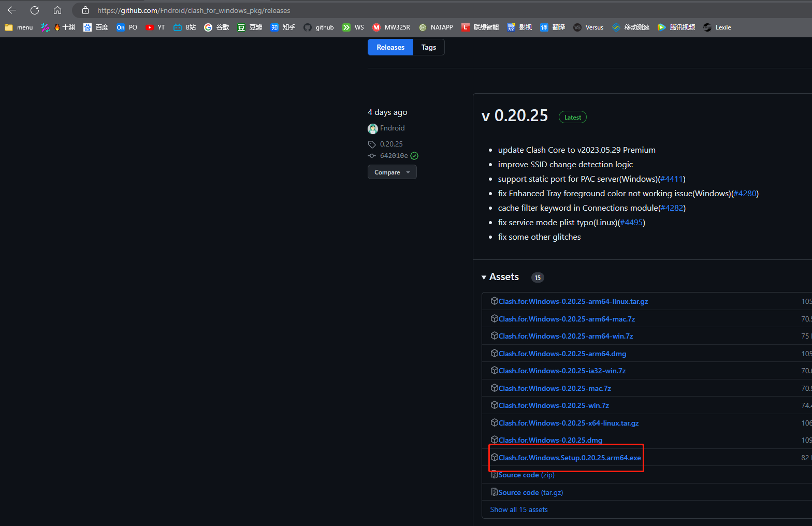Click Show all 15 assets
812x526 pixels.
[x=519, y=509]
